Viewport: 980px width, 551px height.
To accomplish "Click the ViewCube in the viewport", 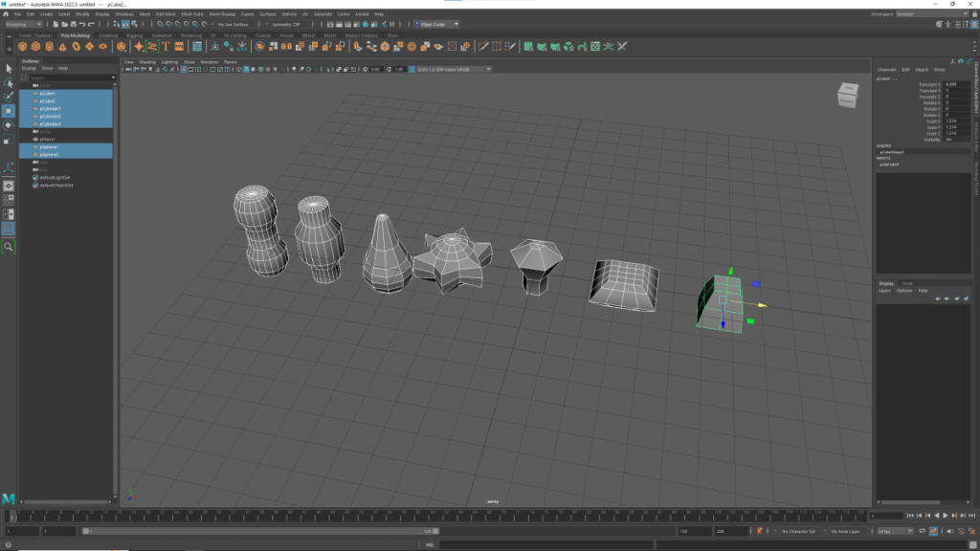I will tap(848, 94).
